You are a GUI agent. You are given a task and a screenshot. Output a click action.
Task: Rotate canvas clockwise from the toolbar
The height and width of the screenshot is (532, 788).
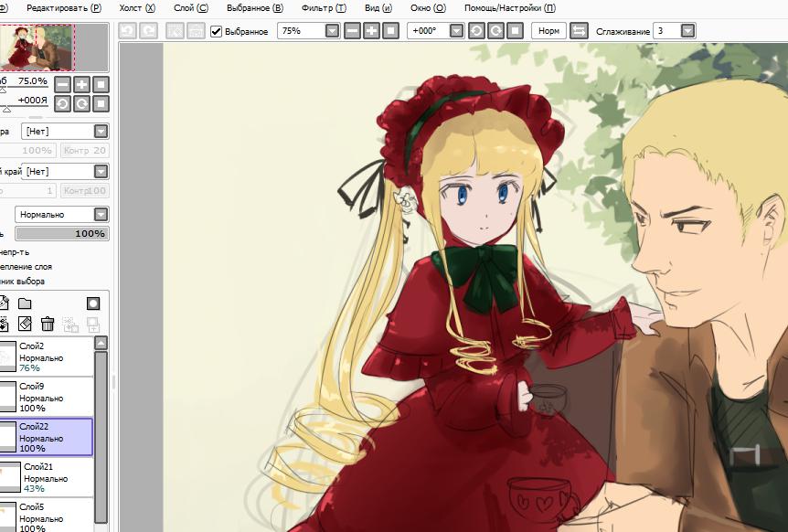point(495,31)
